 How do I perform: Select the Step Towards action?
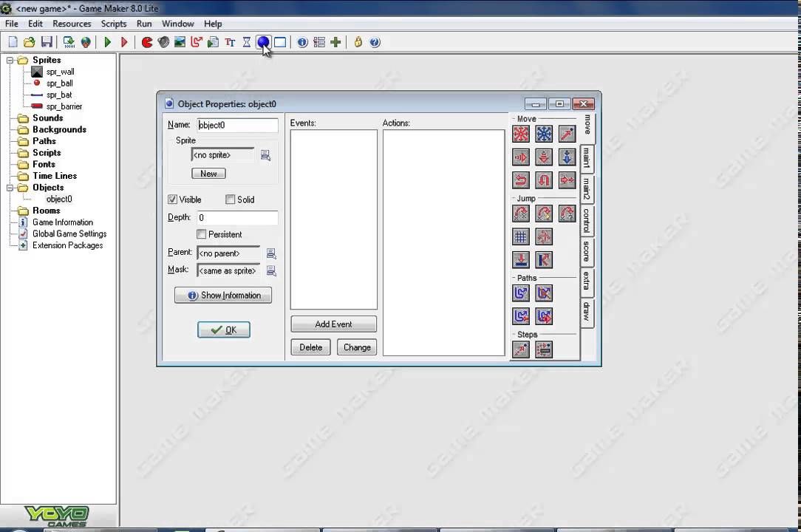click(520, 350)
